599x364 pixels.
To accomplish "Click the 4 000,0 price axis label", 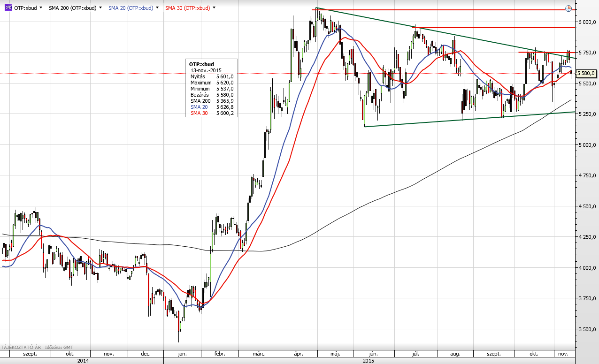I will tap(587, 268).
